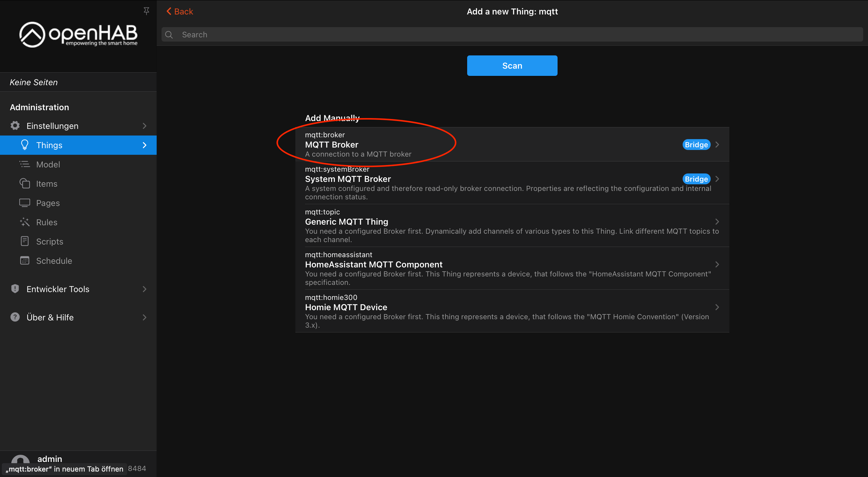The image size is (868, 477).
Task: Click the Rules magic wand icon
Action: pyautogui.click(x=25, y=222)
